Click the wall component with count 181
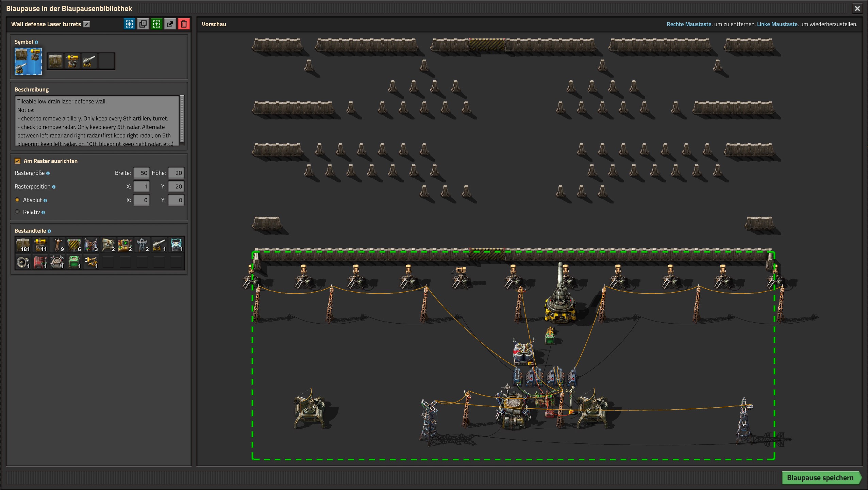Image resolution: width=868 pixels, height=490 pixels. 23,245
